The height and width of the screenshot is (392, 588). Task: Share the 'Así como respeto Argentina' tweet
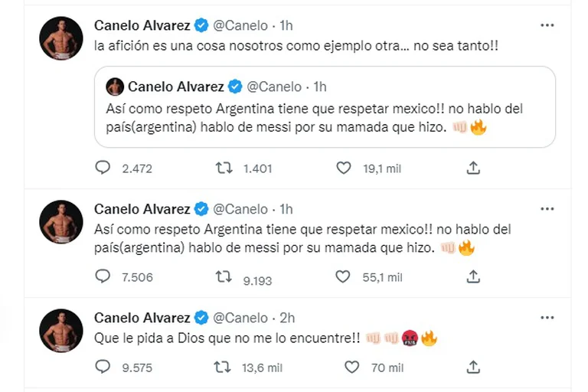coord(473,276)
